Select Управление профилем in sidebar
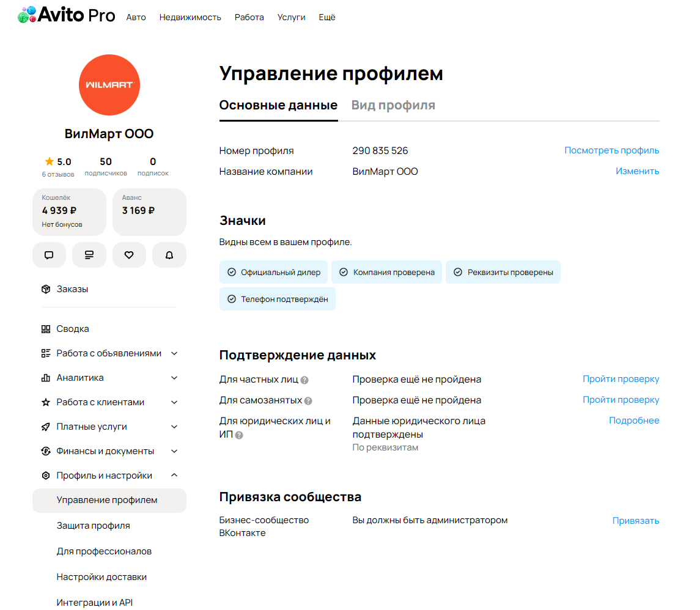Image resolution: width=700 pixels, height=610 pixels. tap(109, 500)
